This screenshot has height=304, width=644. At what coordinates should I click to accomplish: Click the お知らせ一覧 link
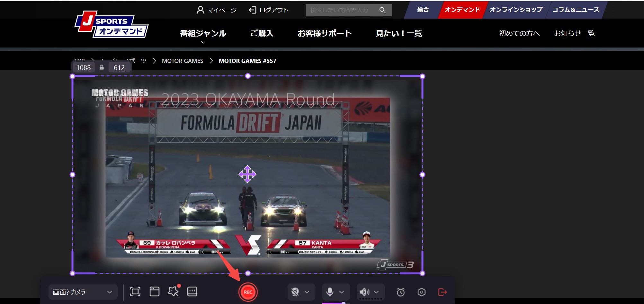[574, 33]
